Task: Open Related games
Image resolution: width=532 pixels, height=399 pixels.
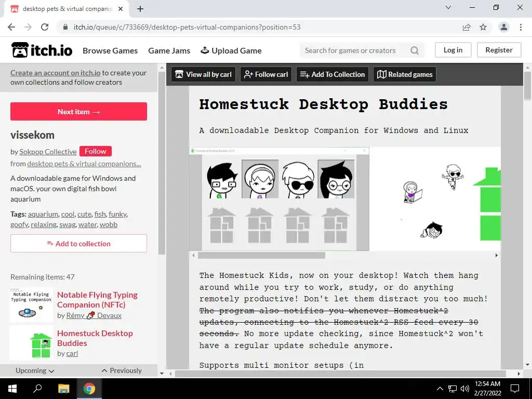Action: tap(404, 74)
